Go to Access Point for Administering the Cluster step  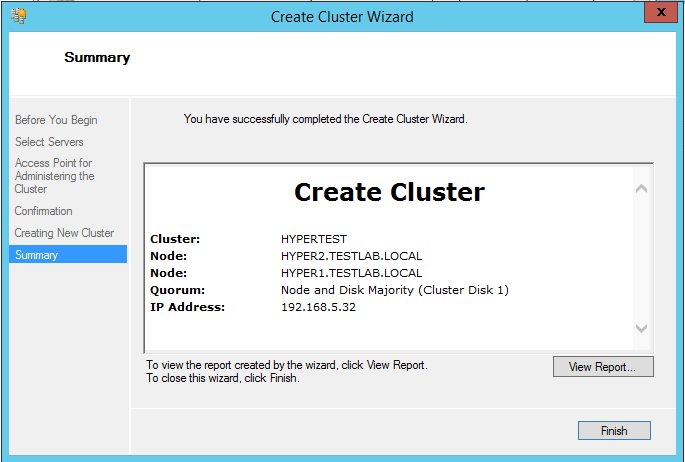tap(54, 176)
